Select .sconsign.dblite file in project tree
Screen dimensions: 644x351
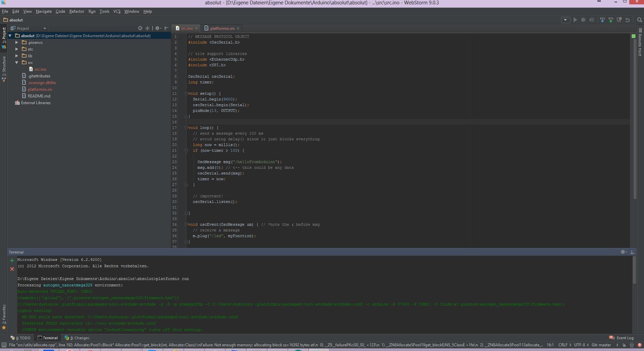[39, 83]
